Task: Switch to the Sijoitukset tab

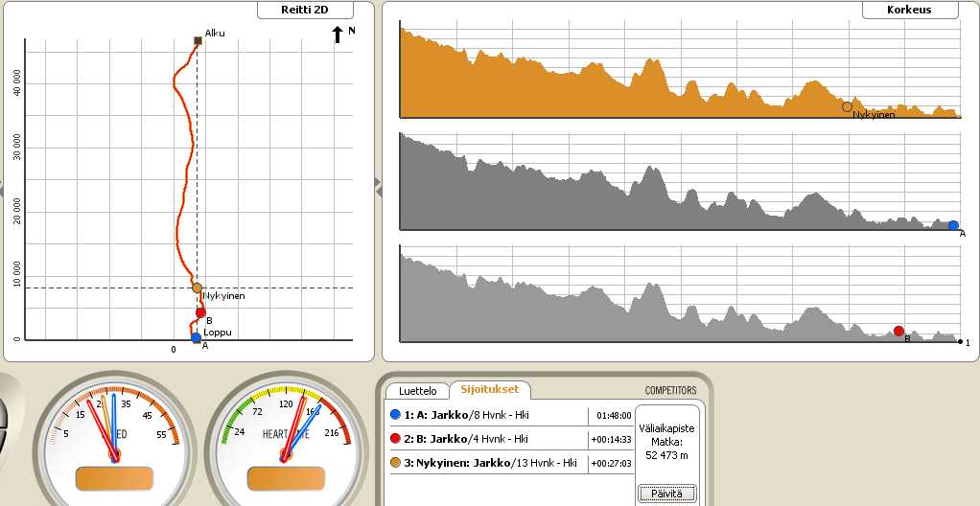Action: tap(489, 390)
